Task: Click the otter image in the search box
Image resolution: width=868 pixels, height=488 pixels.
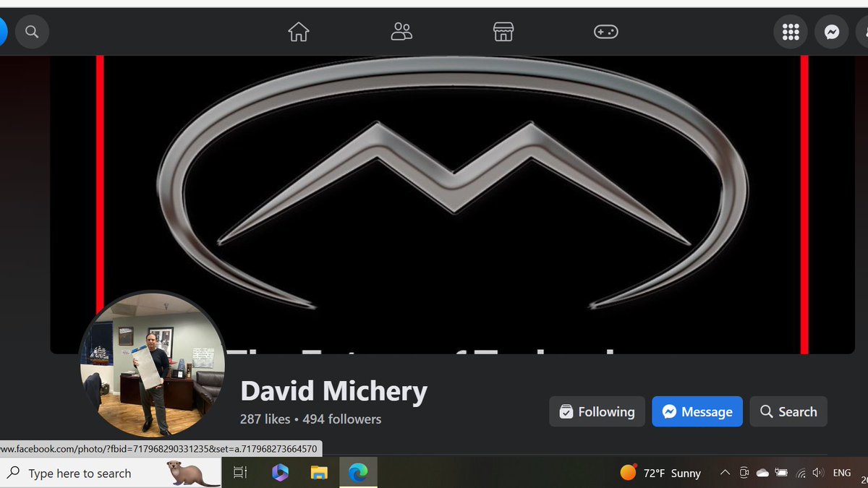Action: coord(193,474)
